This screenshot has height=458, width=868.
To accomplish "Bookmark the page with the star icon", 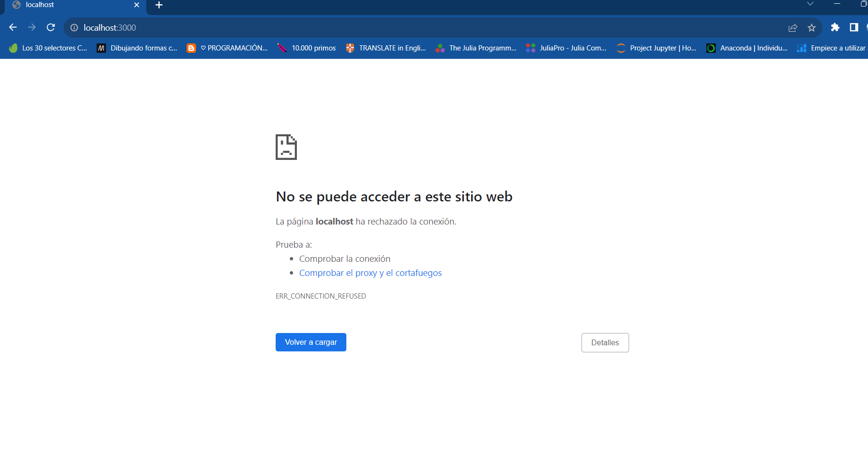I will point(812,27).
